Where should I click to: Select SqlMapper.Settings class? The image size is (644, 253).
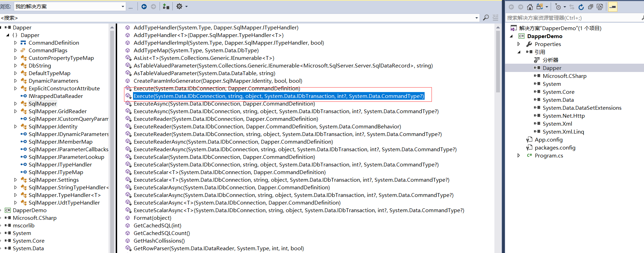tap(54, 180)
